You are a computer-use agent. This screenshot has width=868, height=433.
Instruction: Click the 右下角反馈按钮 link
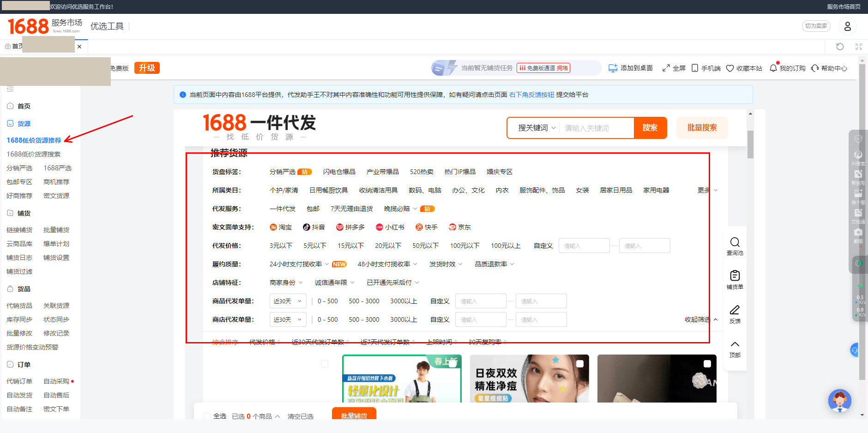531,95
